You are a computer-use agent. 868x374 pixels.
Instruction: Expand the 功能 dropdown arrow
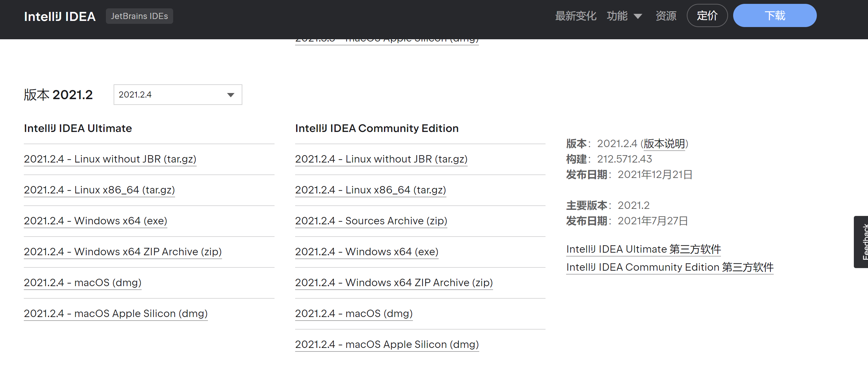[638, 16]
